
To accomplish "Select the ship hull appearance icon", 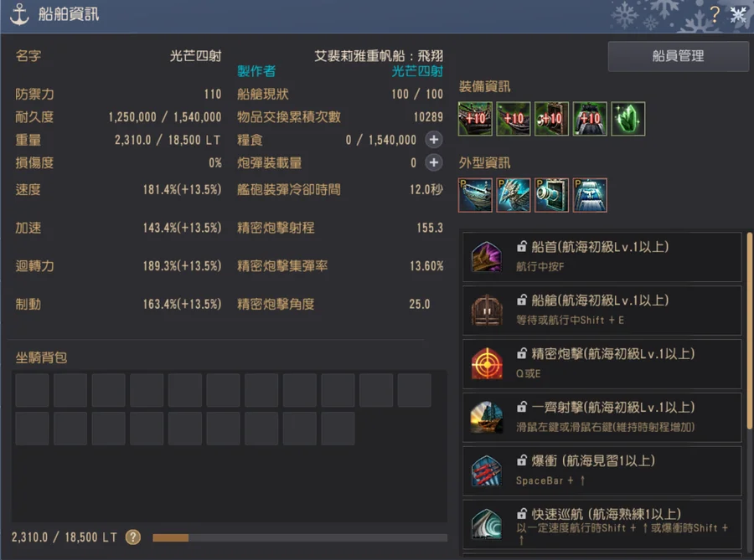I will (x=475, y=195).
